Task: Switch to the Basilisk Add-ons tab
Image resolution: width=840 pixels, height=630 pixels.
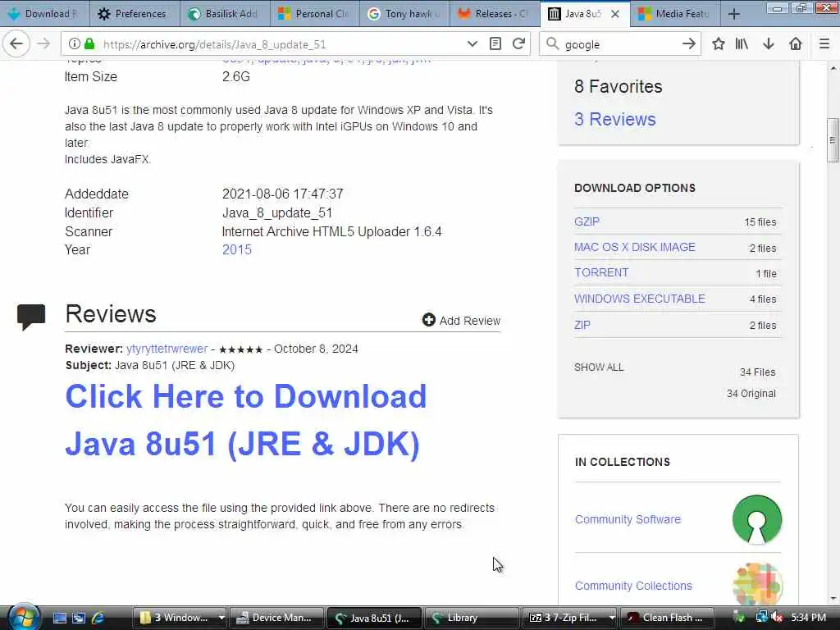Action: click(224, 14)
